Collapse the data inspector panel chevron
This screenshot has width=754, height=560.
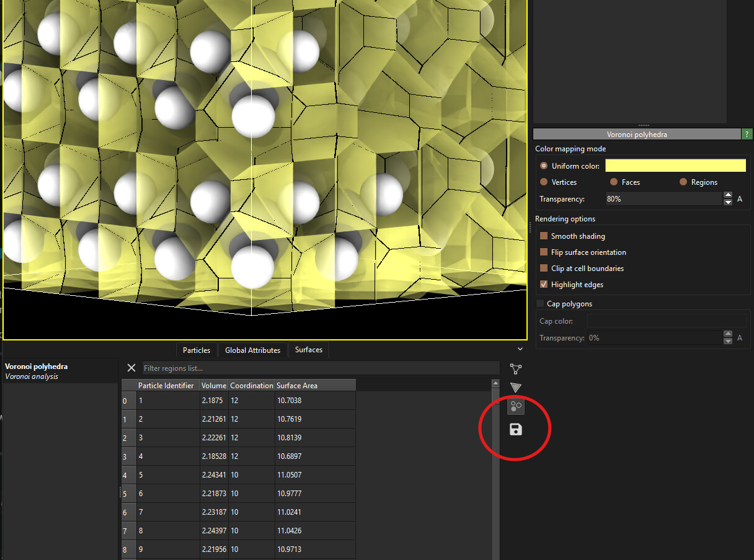coord(520,350)
